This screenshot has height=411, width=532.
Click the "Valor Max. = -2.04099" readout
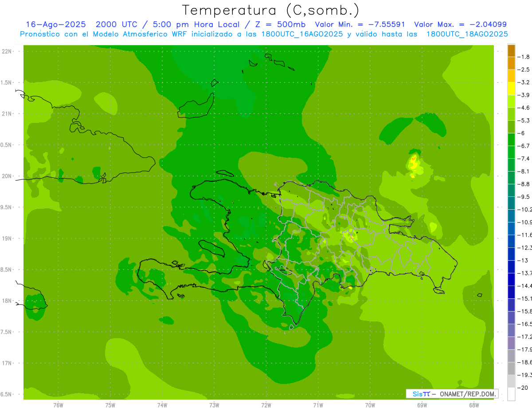[x=460, y=24]
